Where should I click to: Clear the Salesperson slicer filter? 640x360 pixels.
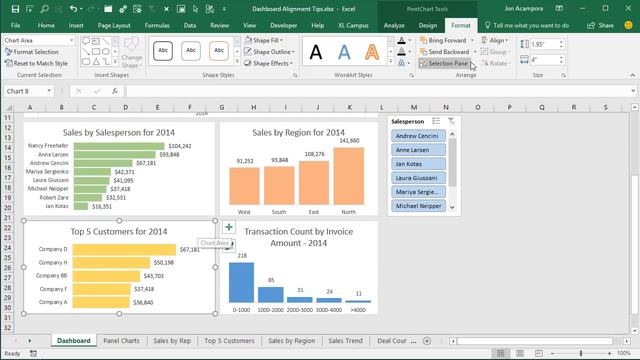pos(451,121)
